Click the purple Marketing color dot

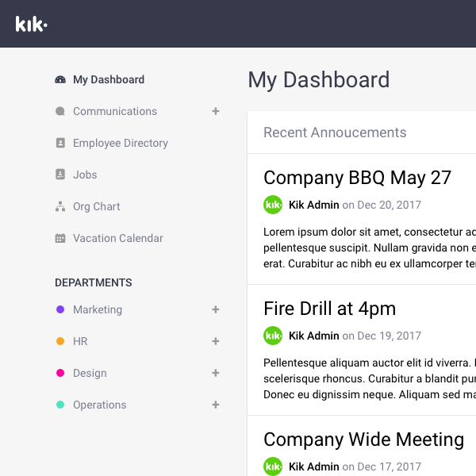[x=60, y=309]
